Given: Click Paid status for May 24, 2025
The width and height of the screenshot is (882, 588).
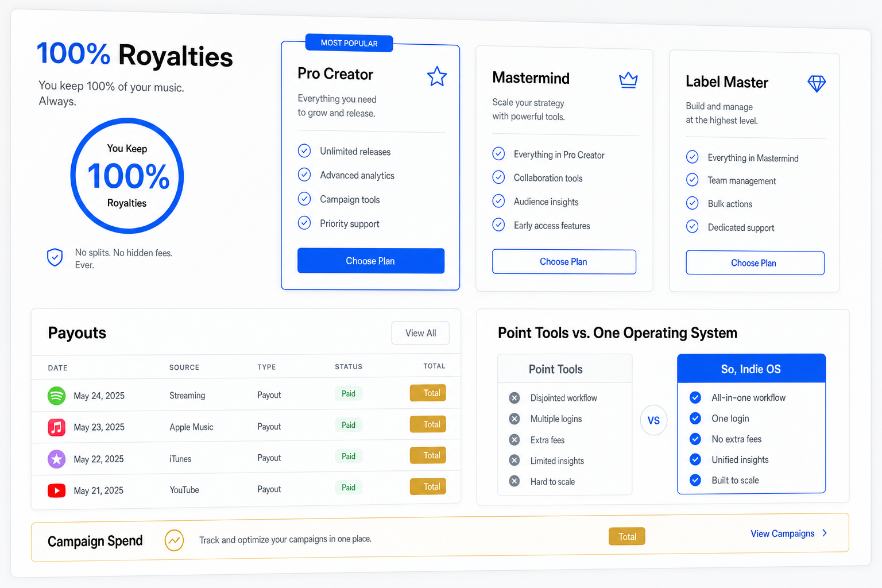Looking at the screenshot, I should click(349, 393).
